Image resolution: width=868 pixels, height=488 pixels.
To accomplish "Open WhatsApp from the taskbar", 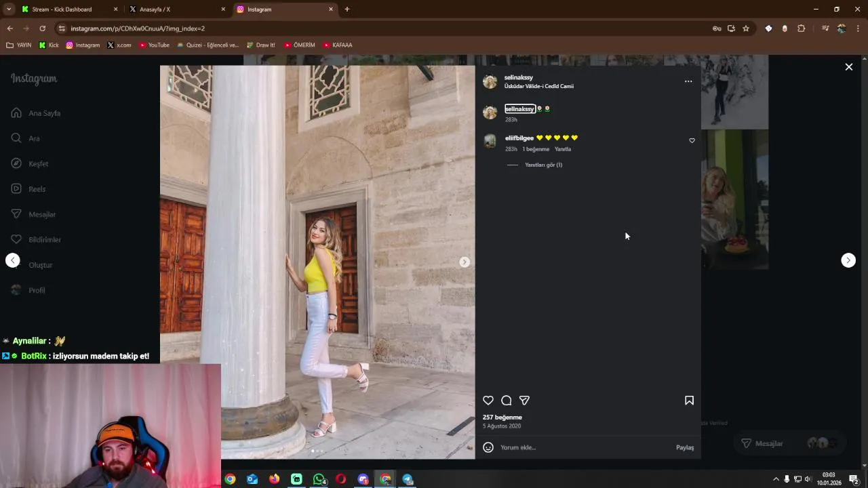I will point(319,479).
